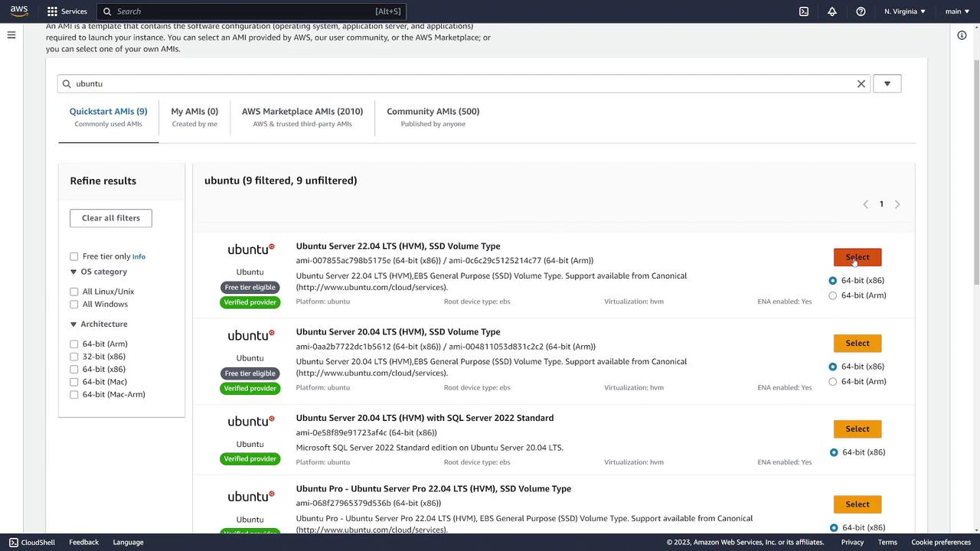Open Free tier Info link
This screenshot has width=980, height=551.
139,257
